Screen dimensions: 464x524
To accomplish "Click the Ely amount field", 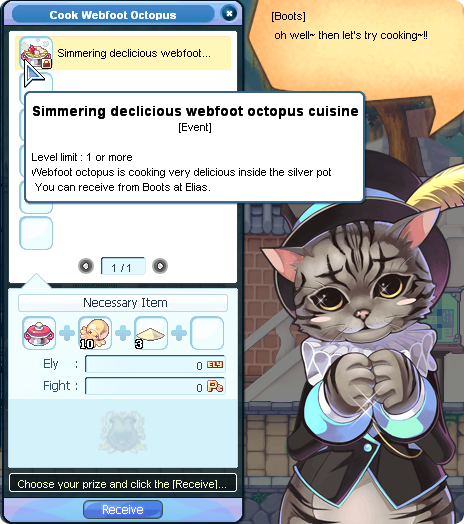I will click(155, 364).
